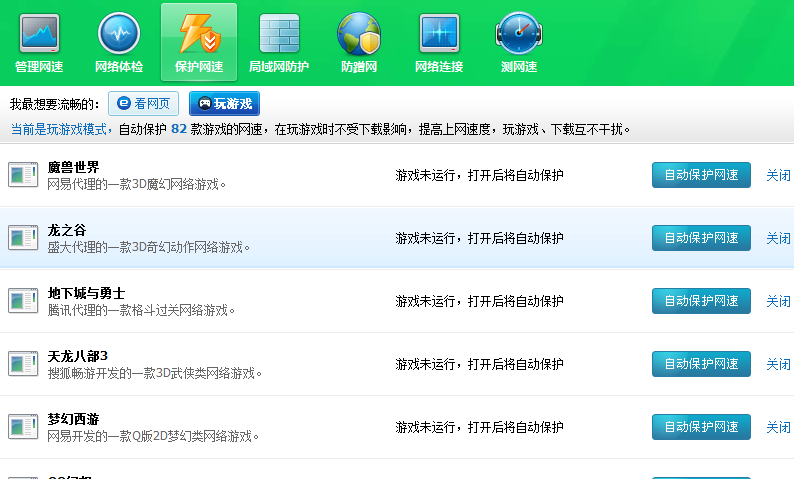Open the 网络连接 monitor icon
Image resolution: width=794 pixels, height=479 pixels.
click(x=439, y=33)
